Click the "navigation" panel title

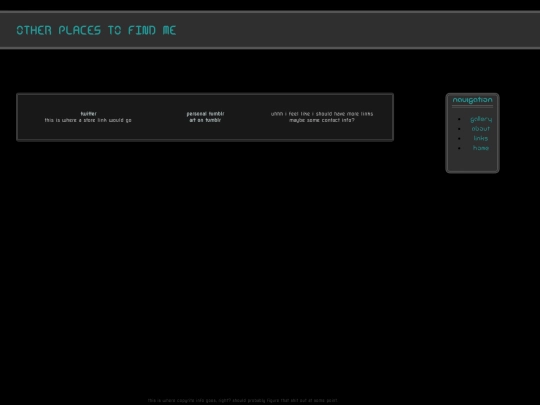[x=472, y=100]
